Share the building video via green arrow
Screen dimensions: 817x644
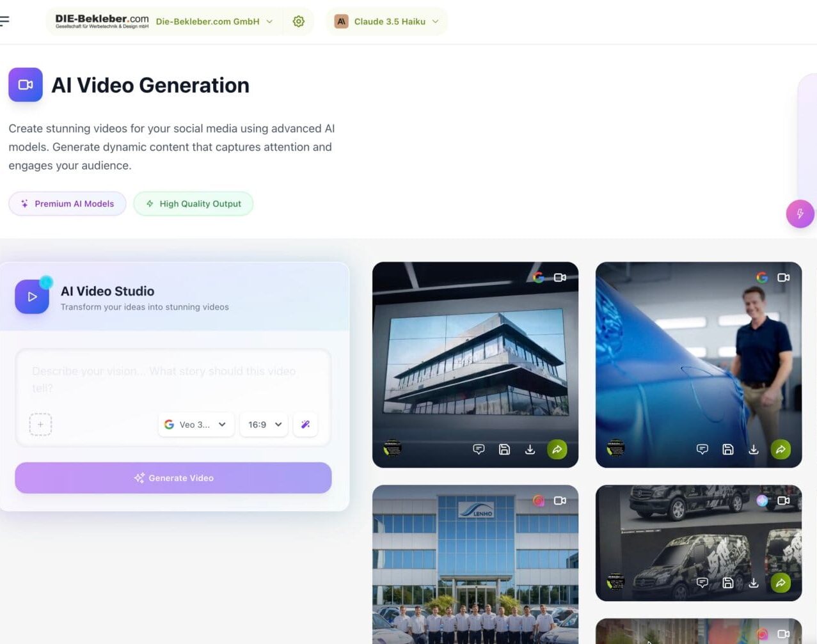click(x=557, y=450)
